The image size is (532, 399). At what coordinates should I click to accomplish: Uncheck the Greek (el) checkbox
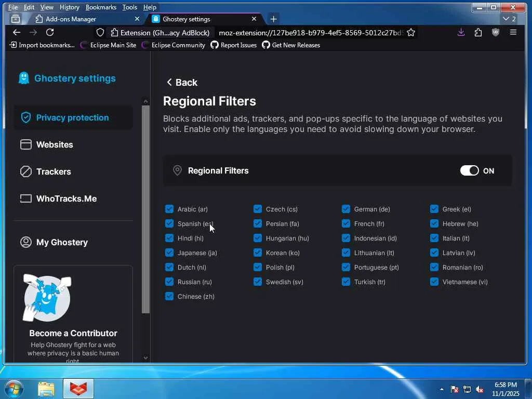(x=434, y=209)
